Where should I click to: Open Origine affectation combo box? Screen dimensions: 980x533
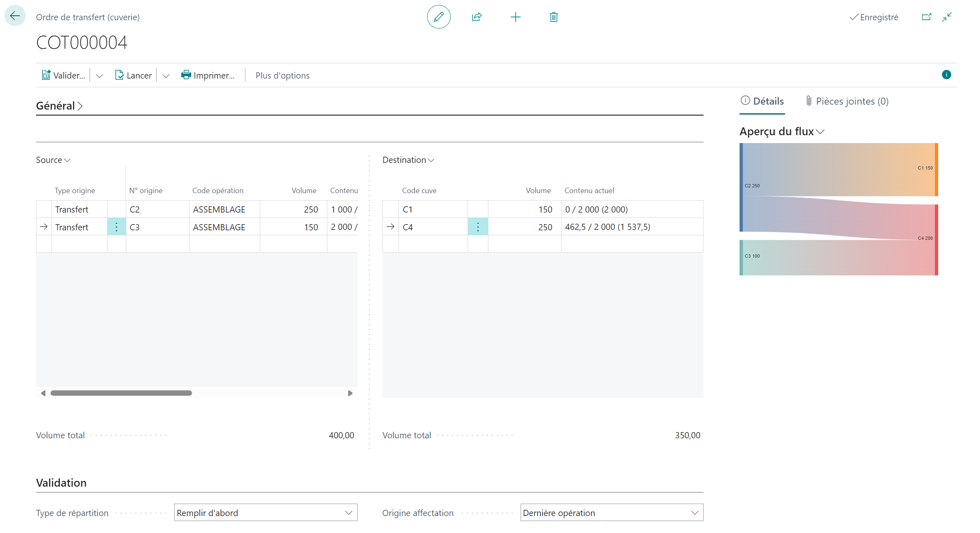[612, 512]
